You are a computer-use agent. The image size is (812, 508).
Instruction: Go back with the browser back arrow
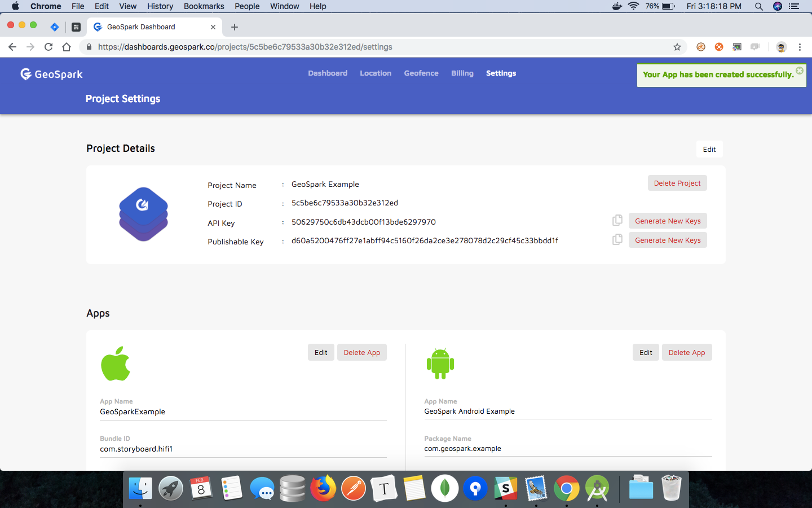click(12, 47)
